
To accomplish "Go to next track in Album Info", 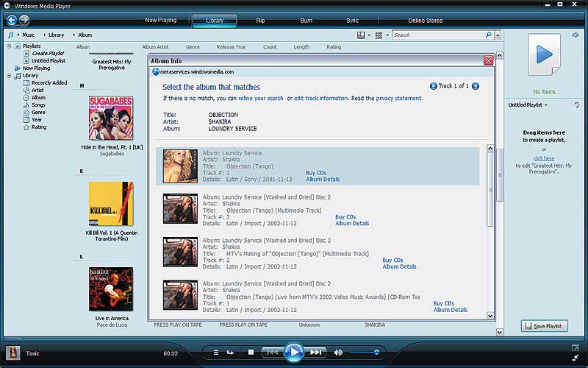I will (x=475, y=86).
